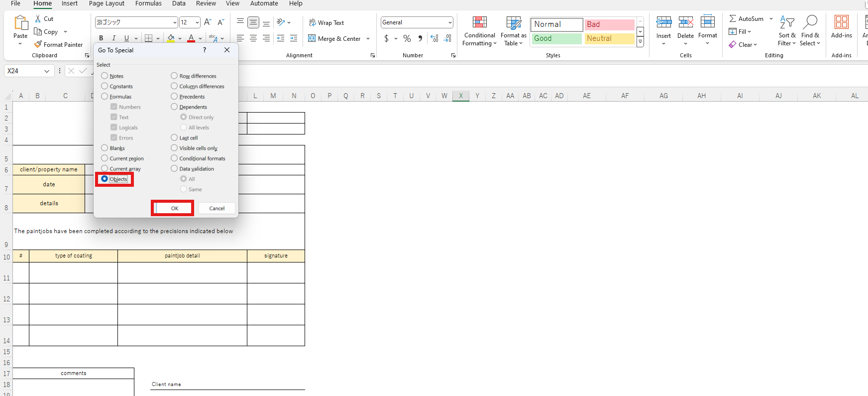Switch to the Page Layout tab
This screenshot has width=868, height=396.
[107, 3]
